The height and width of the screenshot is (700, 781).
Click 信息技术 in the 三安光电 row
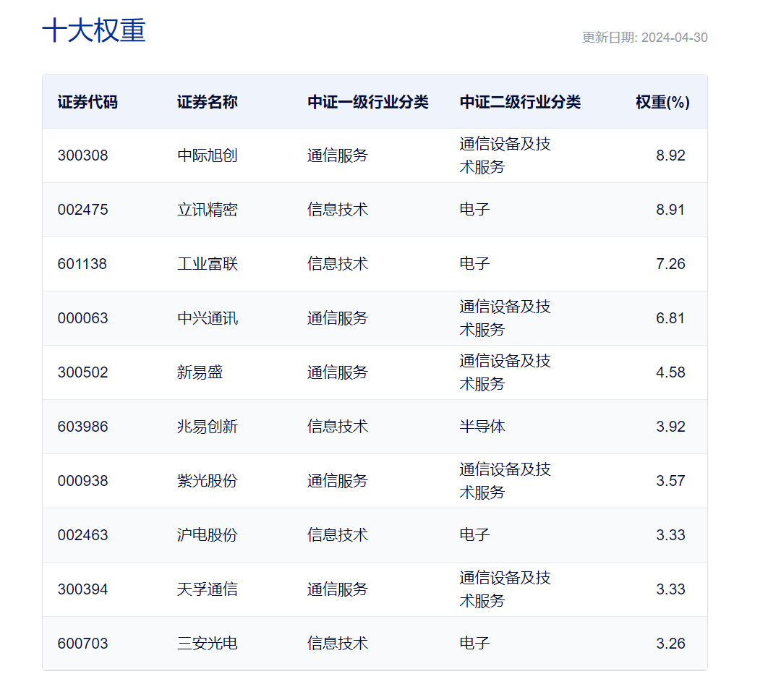click(x=337, y=644)
